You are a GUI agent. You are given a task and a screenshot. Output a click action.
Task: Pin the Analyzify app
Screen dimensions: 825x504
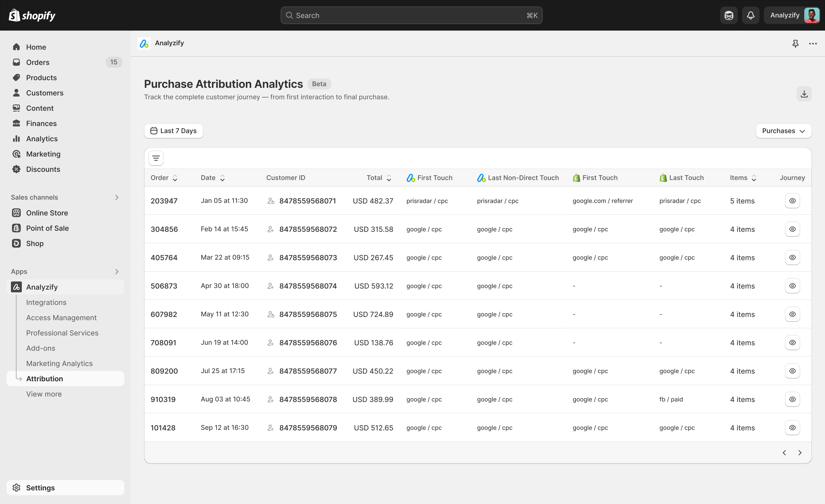pos(795,44)
